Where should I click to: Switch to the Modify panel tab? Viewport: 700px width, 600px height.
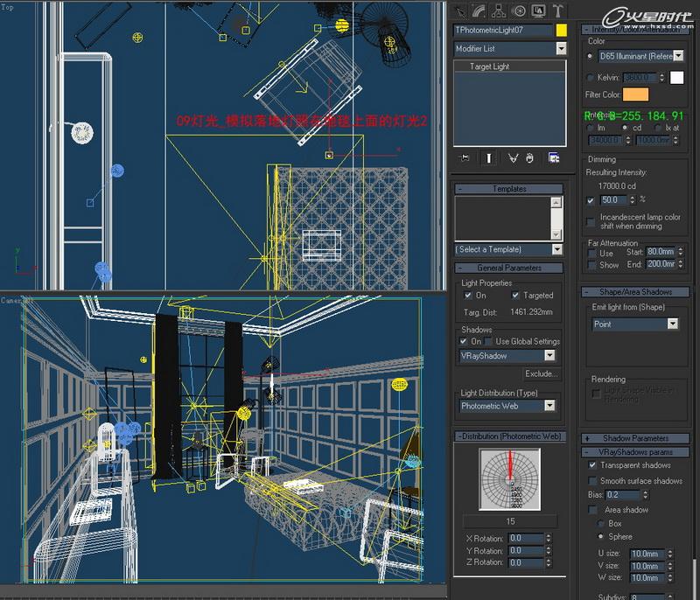pyautogui.click(x=479, y=11)
